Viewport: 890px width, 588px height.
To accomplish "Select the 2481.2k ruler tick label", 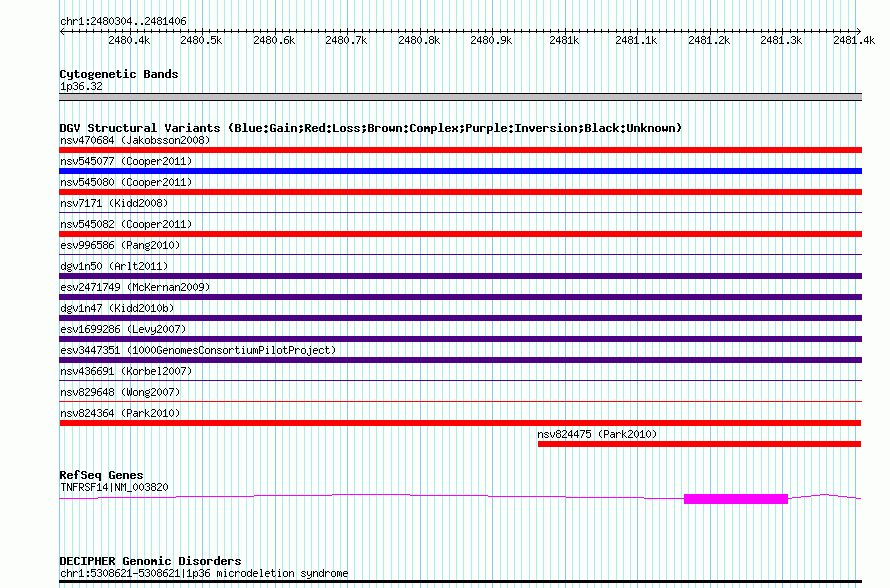I will (709, 40).
